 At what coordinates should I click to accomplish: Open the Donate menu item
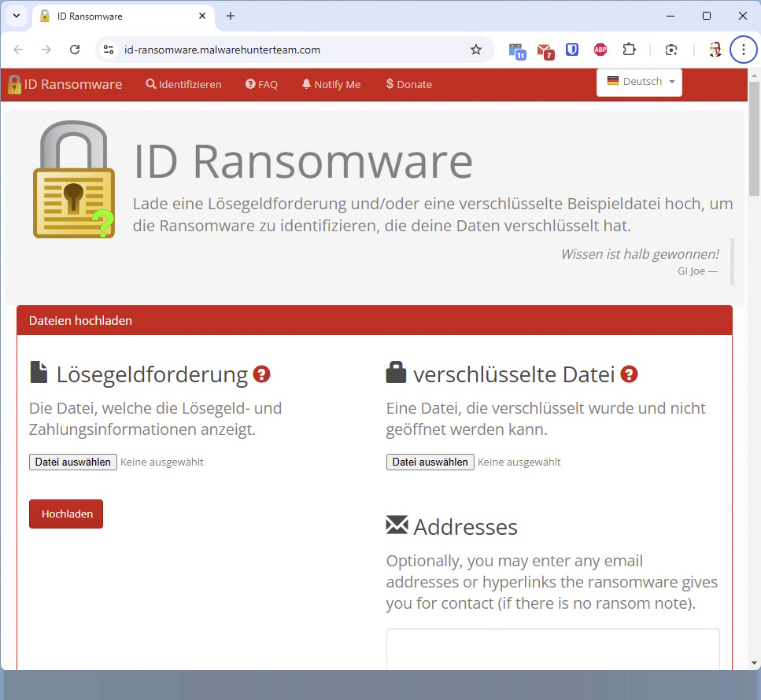(408, 84)
